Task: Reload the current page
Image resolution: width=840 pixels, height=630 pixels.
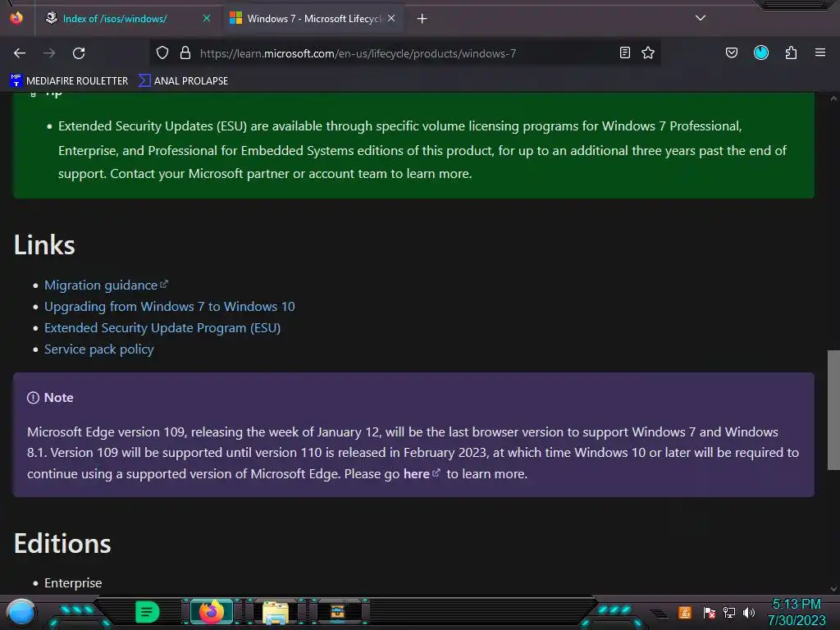Action: [79, 53]
